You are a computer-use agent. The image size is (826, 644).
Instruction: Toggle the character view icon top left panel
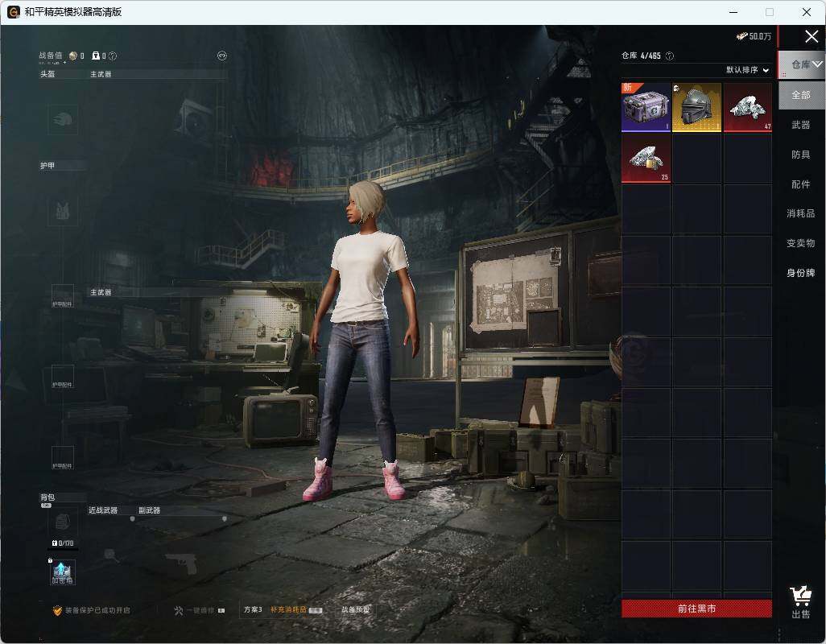point(221,56)
